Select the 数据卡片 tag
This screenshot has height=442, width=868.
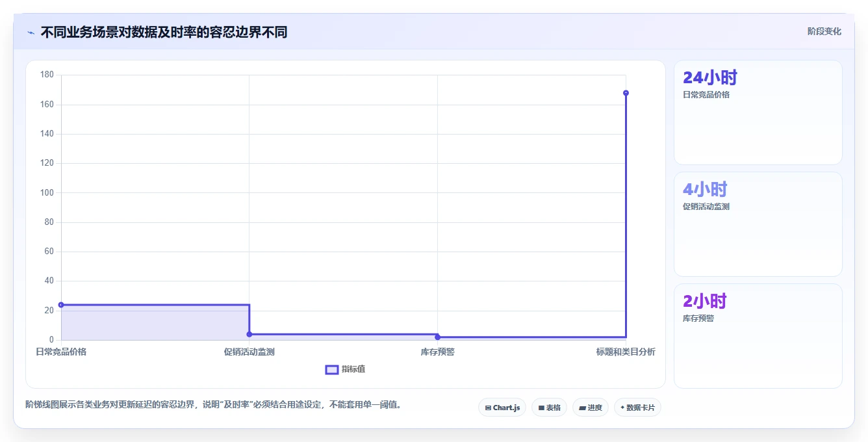coord(637,408)
